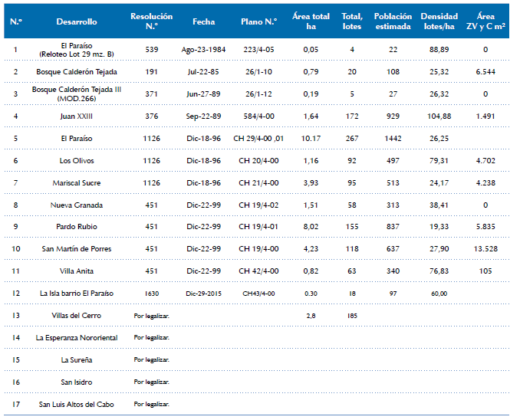
Task: Click the 'Desarrollo' column header
Action: (77, 22)
